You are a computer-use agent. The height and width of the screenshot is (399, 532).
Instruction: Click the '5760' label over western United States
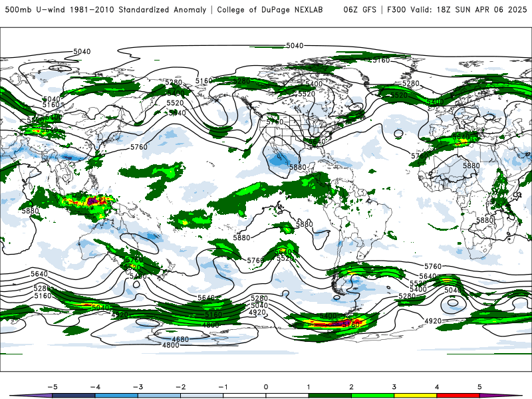pyautogui.click(x=275, y=122)
